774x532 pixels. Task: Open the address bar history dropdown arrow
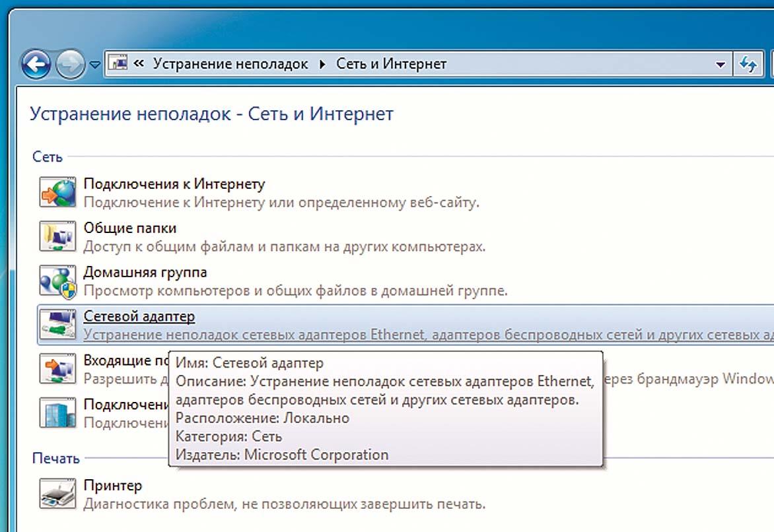click(x=721, y=65)
